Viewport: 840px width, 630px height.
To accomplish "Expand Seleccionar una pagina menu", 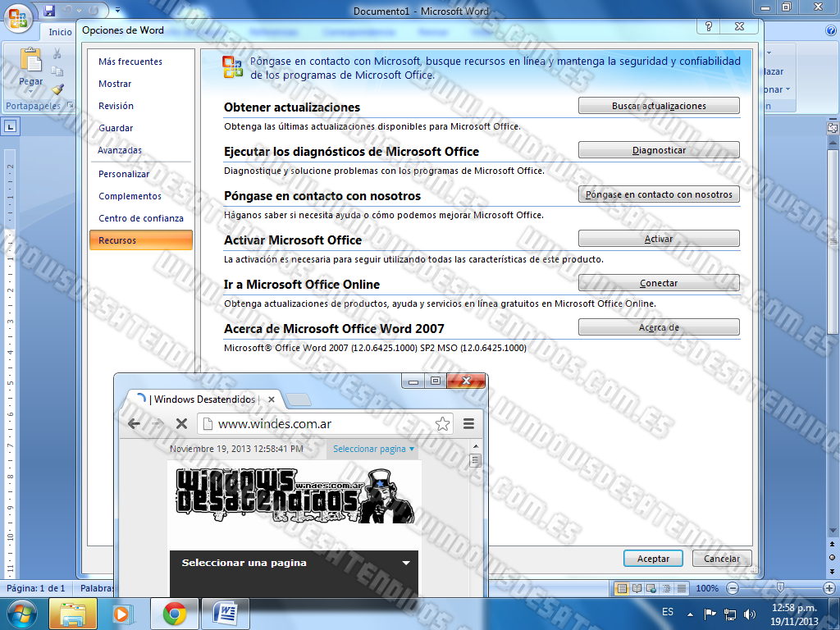I will [x=294, y=563].
